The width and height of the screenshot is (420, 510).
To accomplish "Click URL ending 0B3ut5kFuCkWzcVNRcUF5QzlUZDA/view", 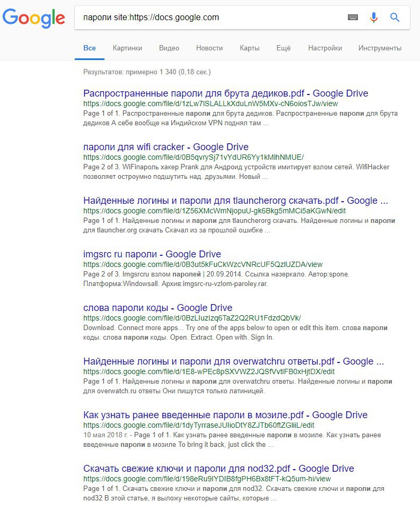I will coord(203,265).
